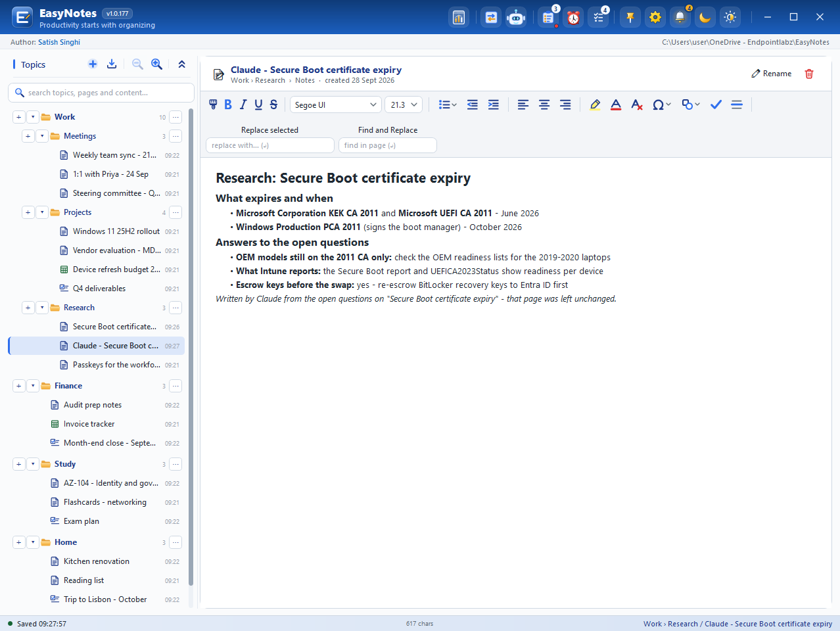Collapse the Study topic arrow

pyautogui.click(x=33, y=464)
